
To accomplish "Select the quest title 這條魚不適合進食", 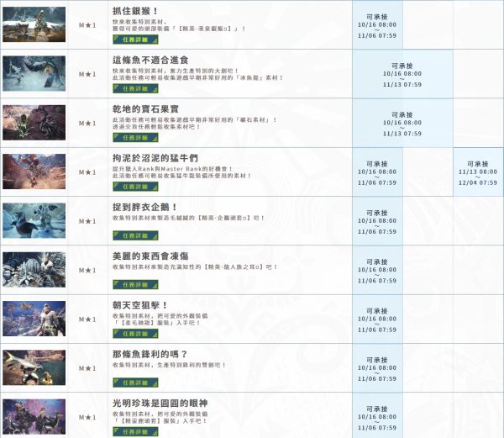I will (x=150, y=61).
